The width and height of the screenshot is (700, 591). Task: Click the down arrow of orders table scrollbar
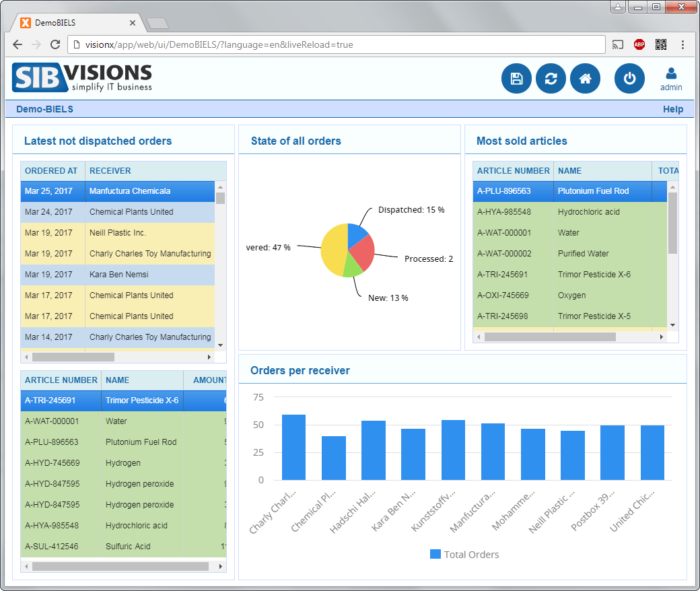(x=220, y=345)
